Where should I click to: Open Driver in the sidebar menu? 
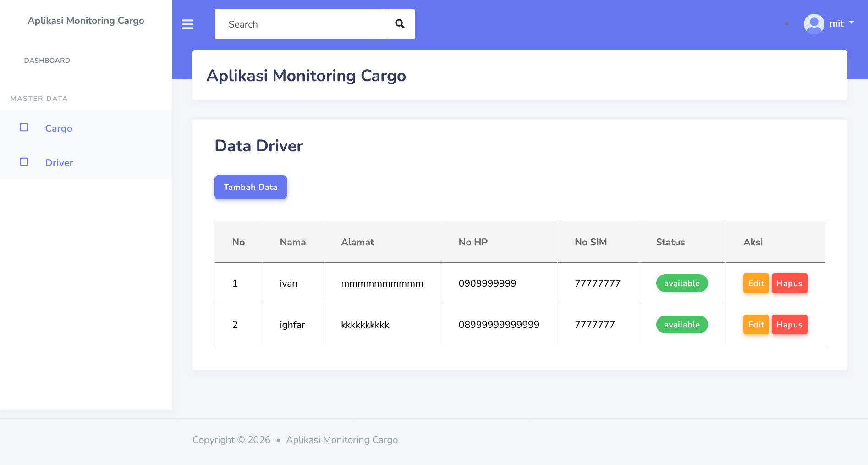point(59,163)
